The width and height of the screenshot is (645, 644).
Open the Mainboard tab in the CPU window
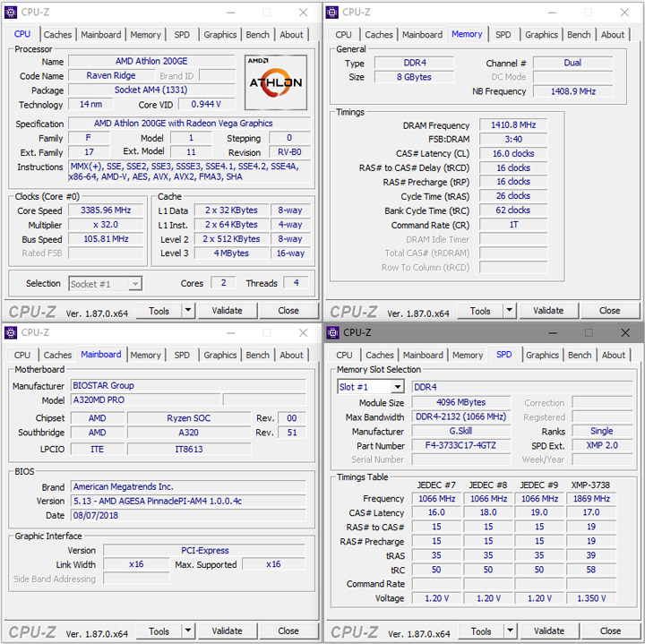[x=100, y=35]
